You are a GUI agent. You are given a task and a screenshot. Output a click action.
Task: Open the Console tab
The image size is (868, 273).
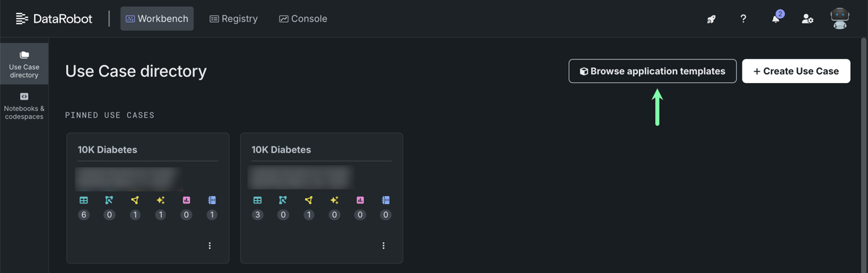click(303, 19)
